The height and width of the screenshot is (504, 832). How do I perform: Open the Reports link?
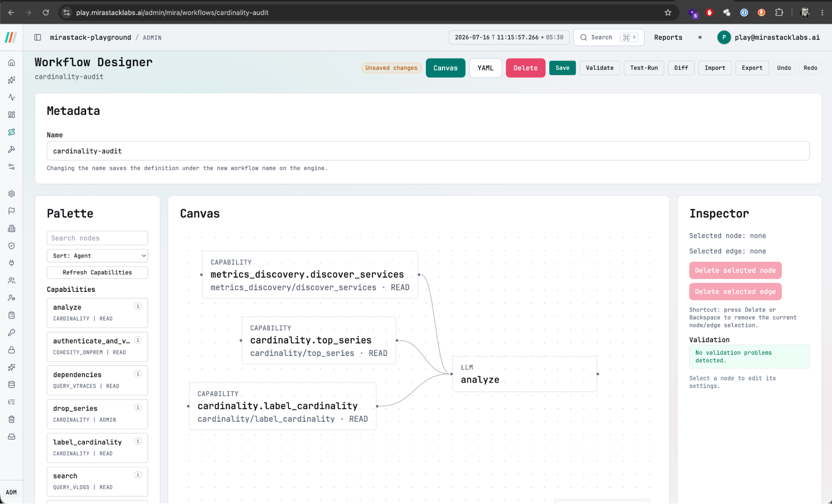click(668, 37)
